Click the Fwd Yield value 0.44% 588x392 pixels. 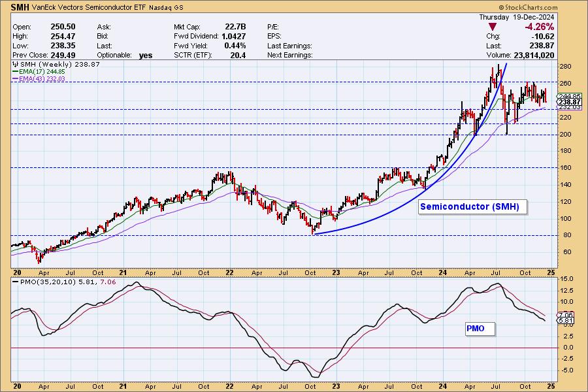tap(235, 46)
